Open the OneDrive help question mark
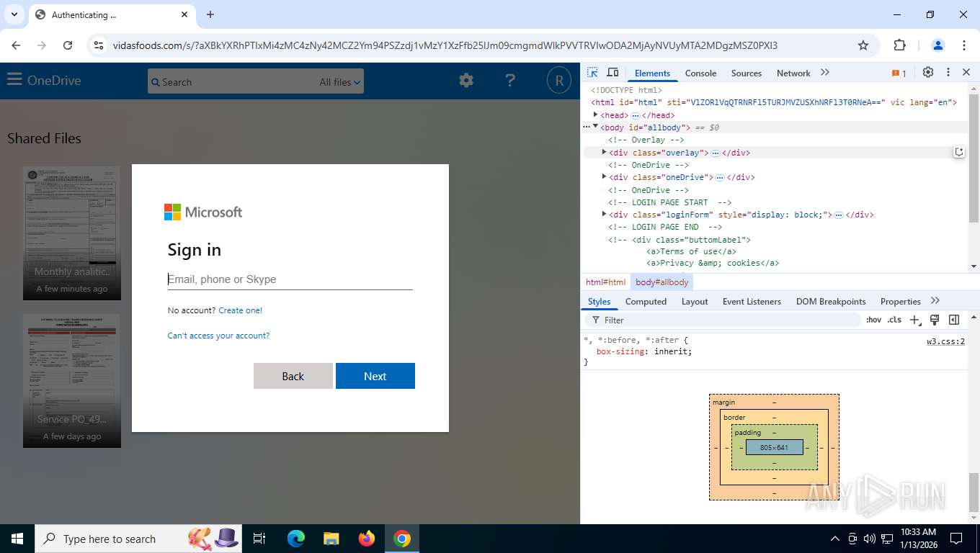Viewport: 980px width, 553px height. (510, 81)
